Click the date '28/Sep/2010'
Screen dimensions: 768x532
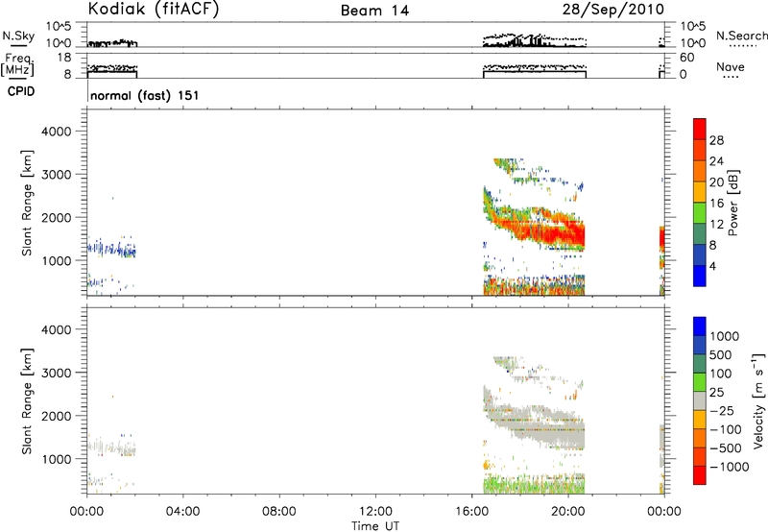(x=613, y=10)
